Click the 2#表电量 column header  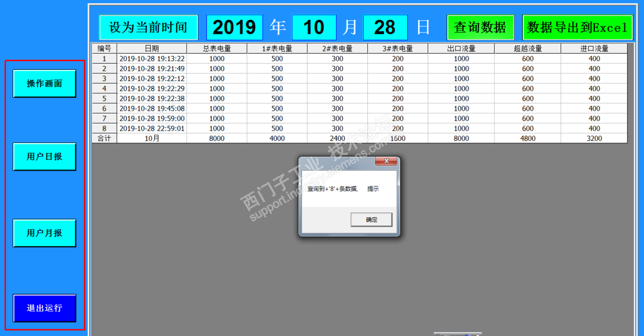click(338, 49)
